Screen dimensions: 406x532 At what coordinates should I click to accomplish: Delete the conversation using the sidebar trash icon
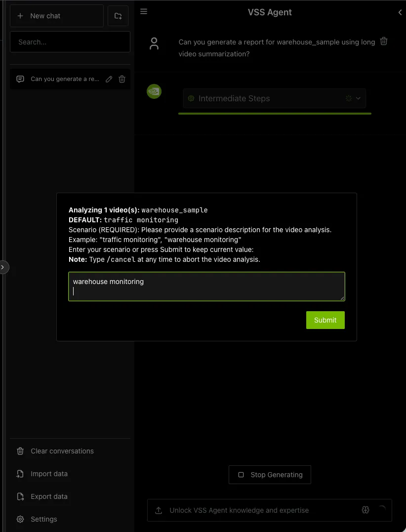click(122, 79)
